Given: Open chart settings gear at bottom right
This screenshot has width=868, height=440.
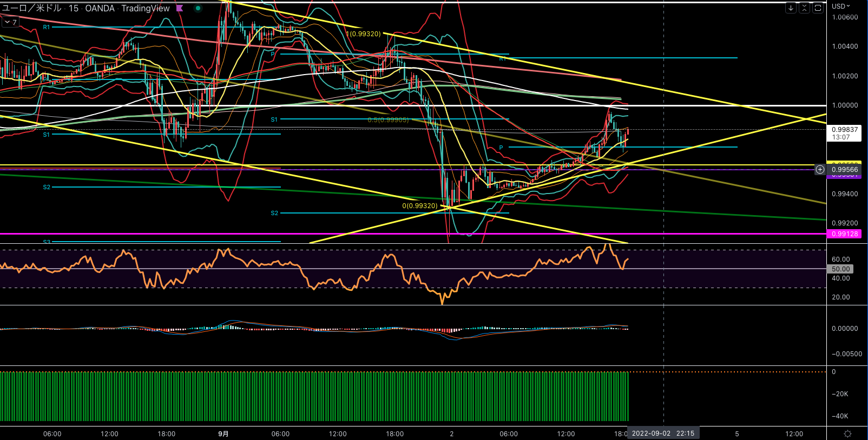Looking at the screenshot, I should (847, 434).
